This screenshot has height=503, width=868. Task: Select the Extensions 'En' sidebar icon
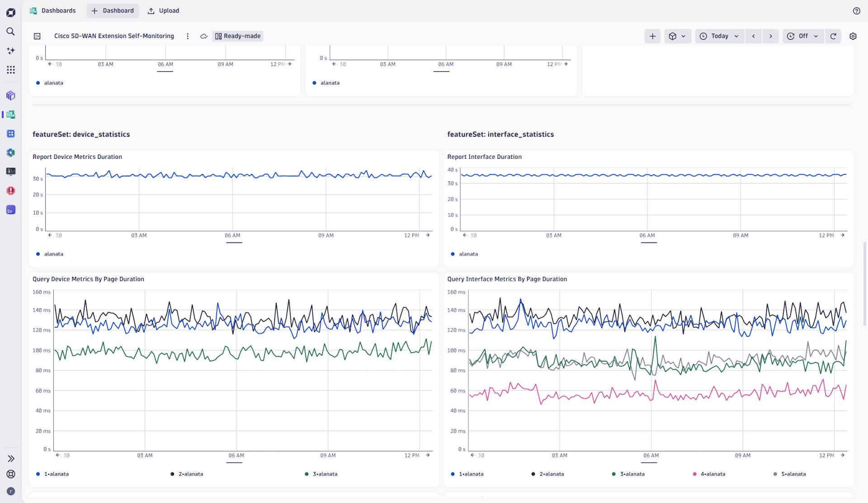11,209
